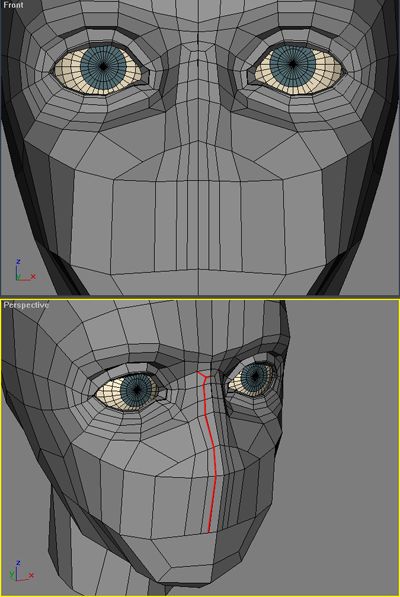400x597 pixels.
Task: Click the divider between Front and Perspective viewports
Action: (x=200, y=297)
